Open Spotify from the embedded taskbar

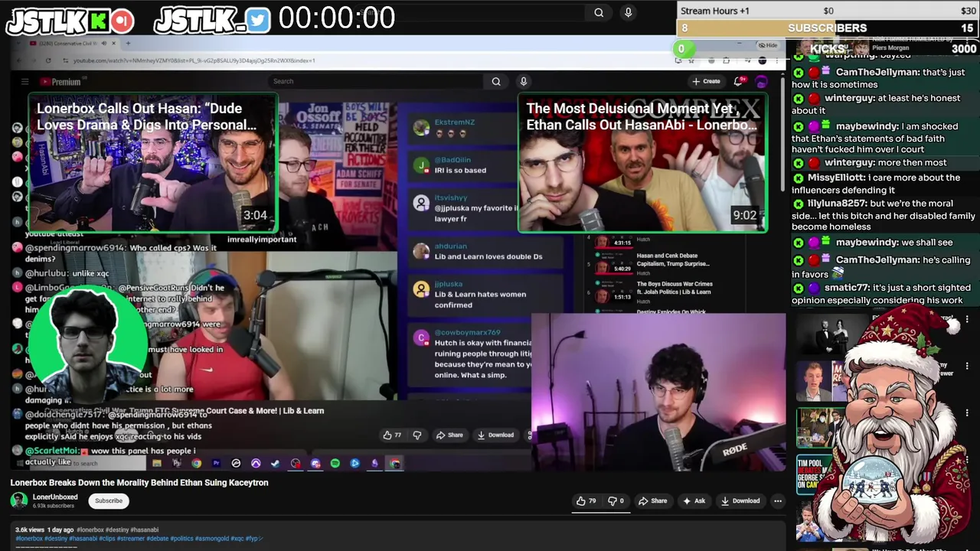(335, 464)
